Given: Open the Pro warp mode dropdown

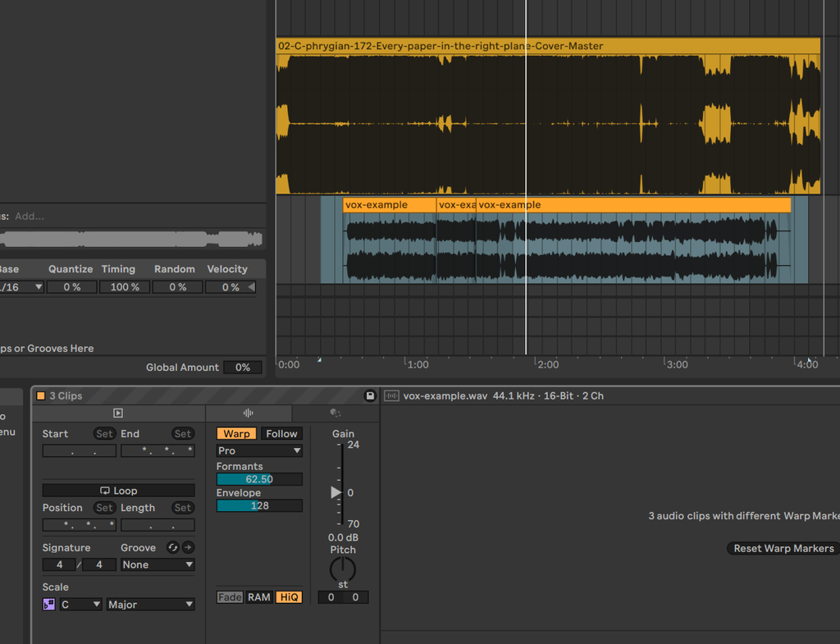Looking at the screenshot, I should pyautogui.click(x=259, y=450).
